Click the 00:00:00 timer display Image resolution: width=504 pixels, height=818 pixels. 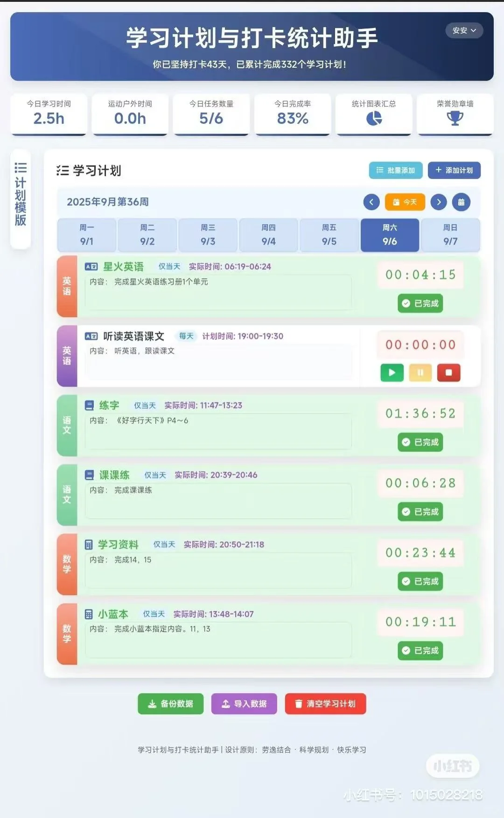(x=420, y=345)
